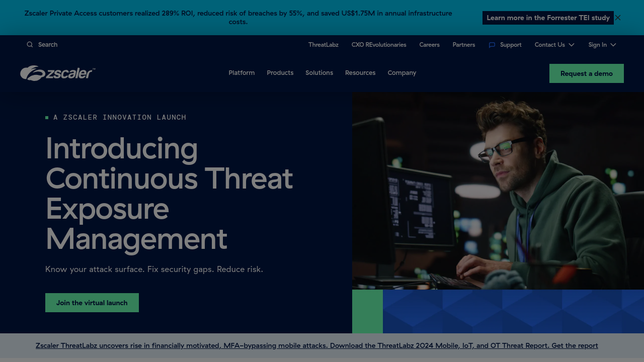
Task: Open CXO REvolutionaries link
Action: tap(379, 45)
